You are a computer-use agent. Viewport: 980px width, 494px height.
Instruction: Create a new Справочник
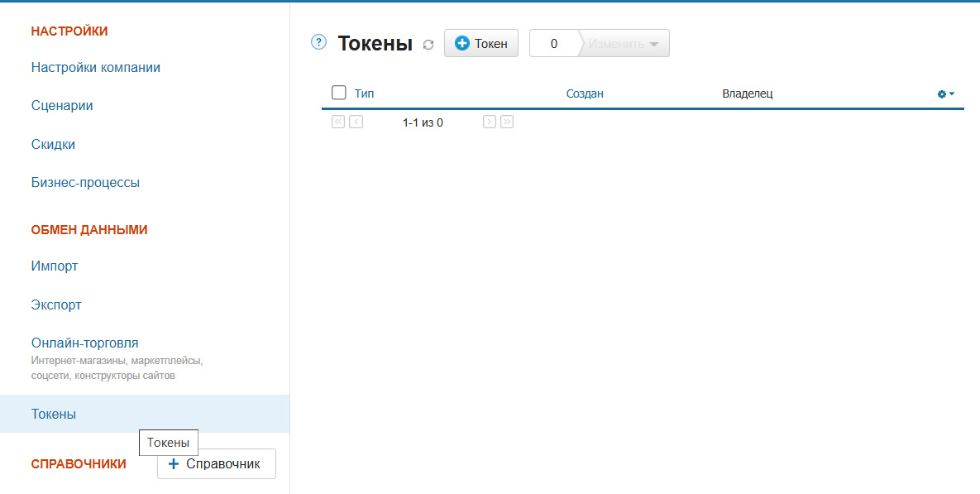tap(217, 464)
